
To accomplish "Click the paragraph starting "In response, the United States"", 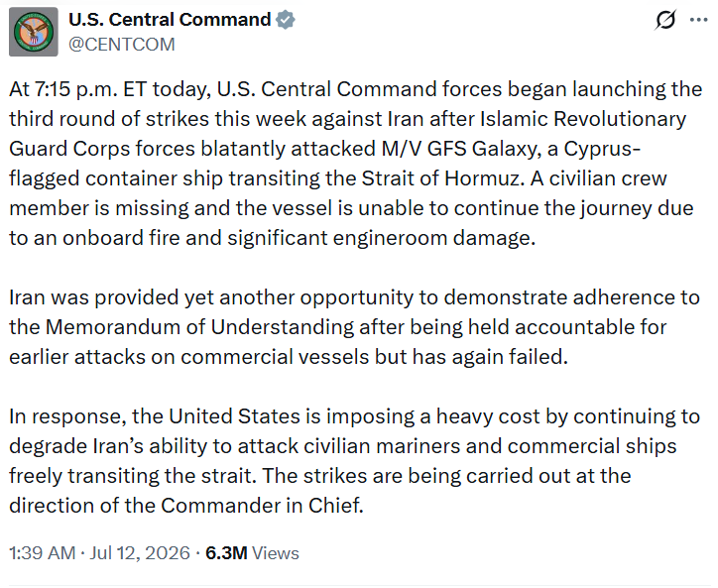I will [x=354, y=461].
